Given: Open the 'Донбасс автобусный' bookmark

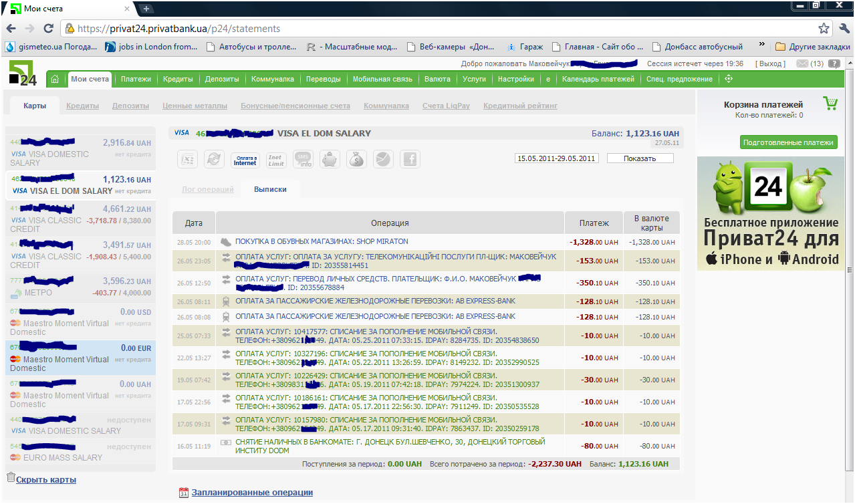Looking at the screenshot, I should (697, 47).
